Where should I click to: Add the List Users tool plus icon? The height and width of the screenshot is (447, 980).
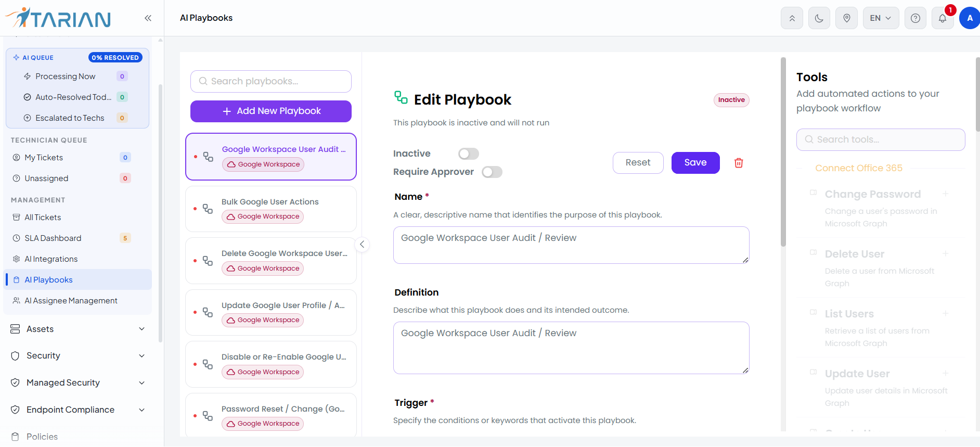tap(946, 313)
